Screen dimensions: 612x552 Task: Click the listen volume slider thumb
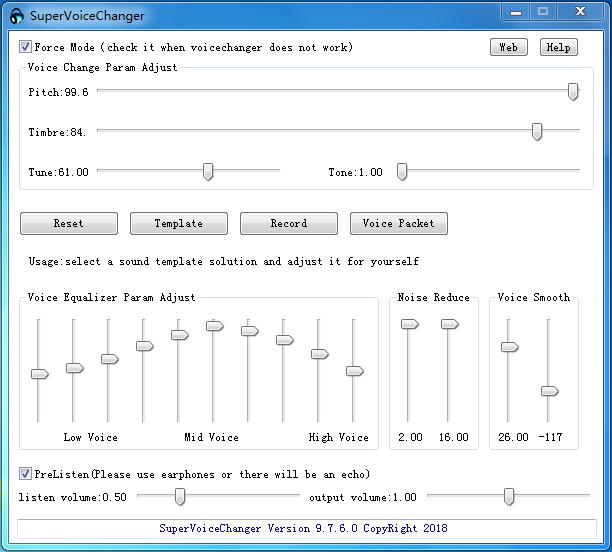[x=180, y=496]
